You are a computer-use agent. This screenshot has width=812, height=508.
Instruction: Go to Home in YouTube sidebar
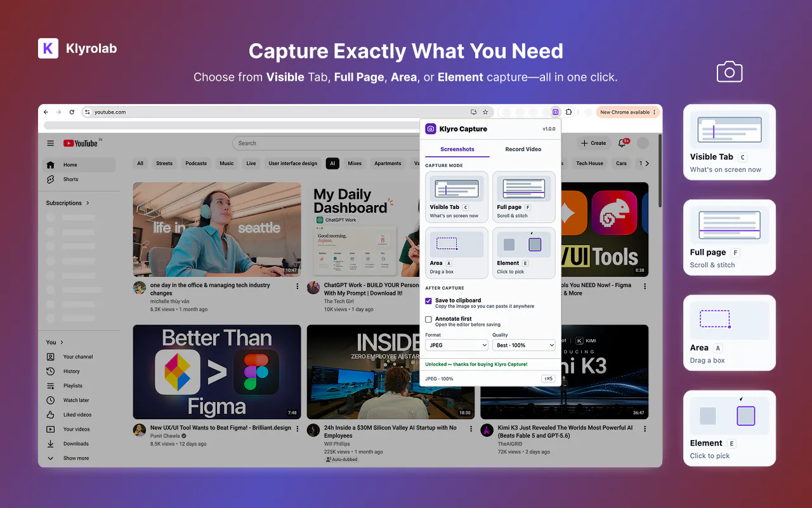coord(79,165)
